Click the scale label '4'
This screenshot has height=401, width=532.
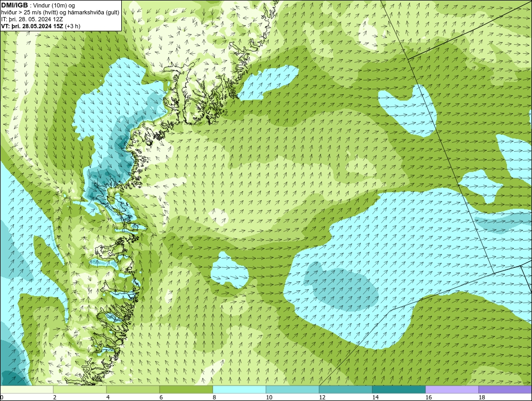[x=108, y=397]
